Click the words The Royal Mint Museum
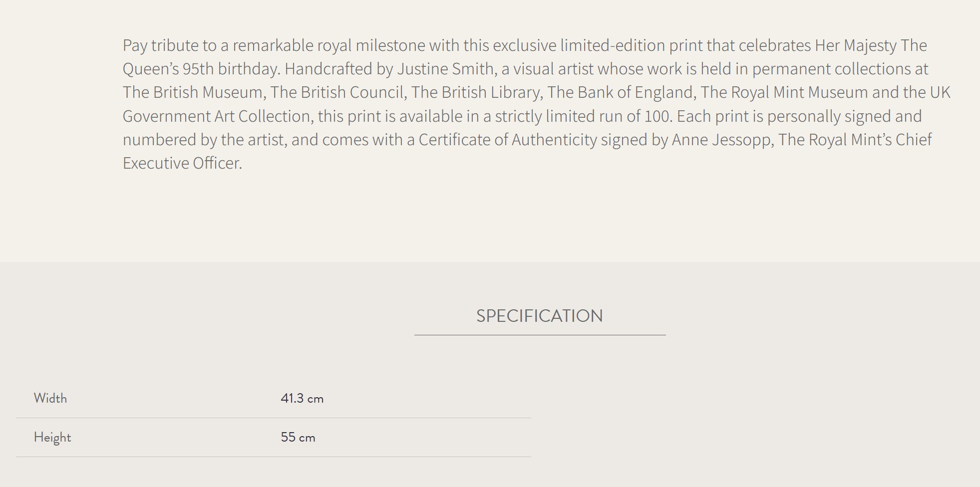This screenshot has height=487, width=980. pyautogui.click(x=783, y=92)
